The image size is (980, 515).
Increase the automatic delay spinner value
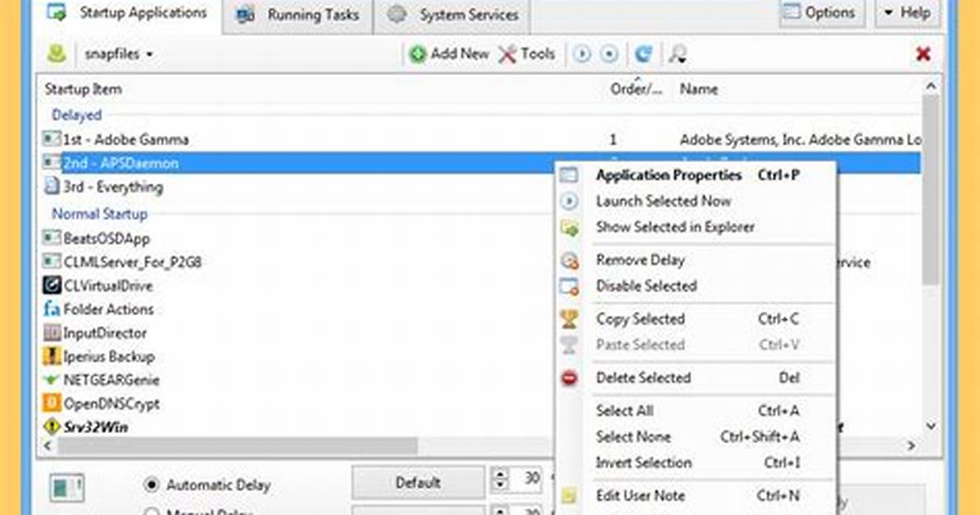pyautogui.click(x=500, y=474)
